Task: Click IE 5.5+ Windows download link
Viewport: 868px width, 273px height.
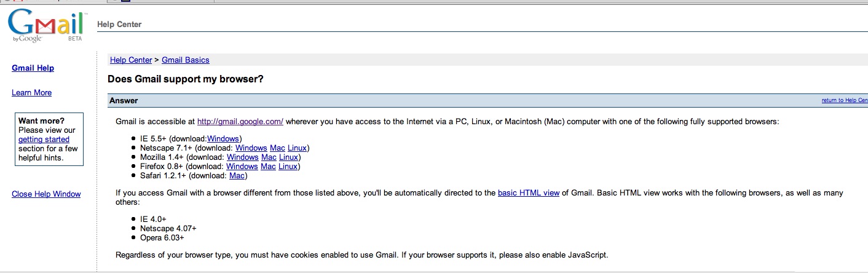Action: pos(223,139)
